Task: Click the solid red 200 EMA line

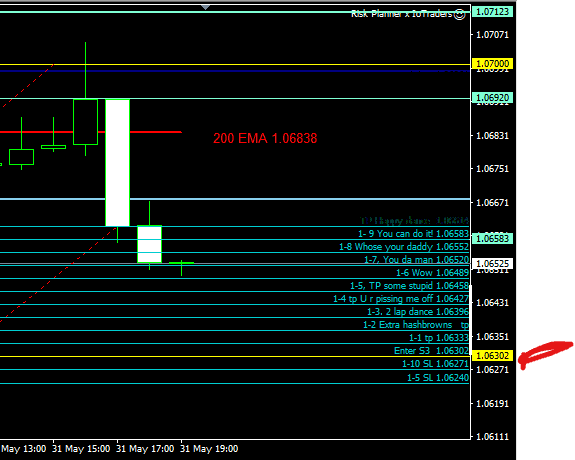Action: pos(155,132)
